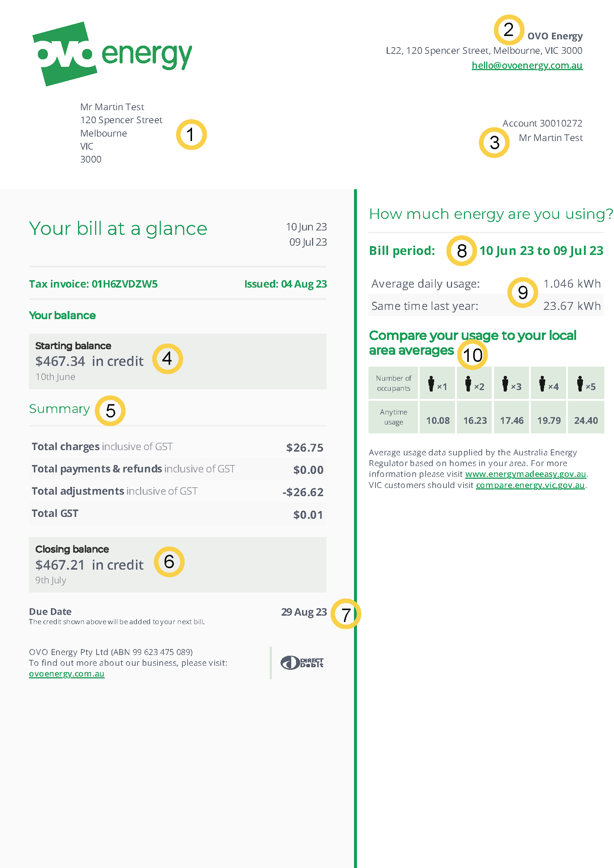This screenshot has width=614, height=868.
Task: Click callout marker 9 near average daily usage
Action: [523, 292]
